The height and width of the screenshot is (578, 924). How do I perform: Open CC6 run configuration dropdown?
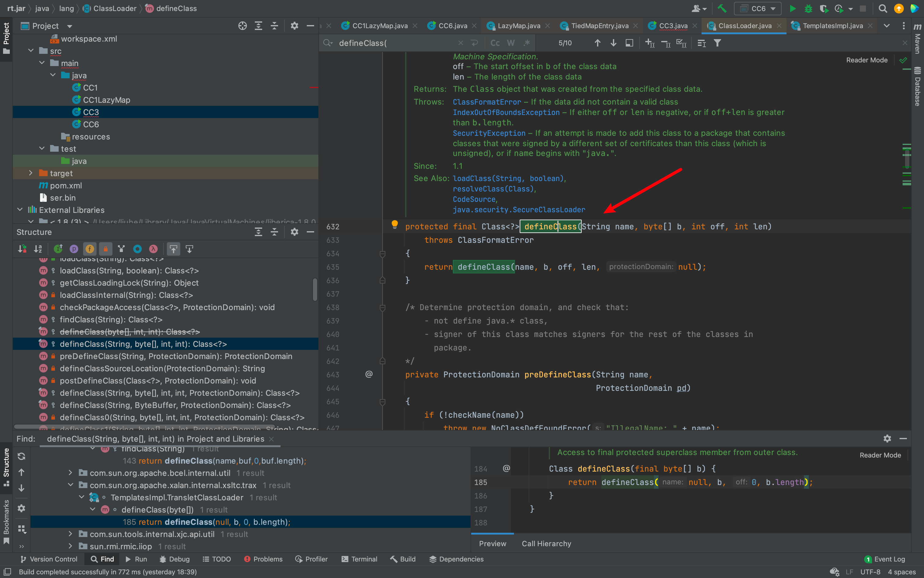coord(757,9)
